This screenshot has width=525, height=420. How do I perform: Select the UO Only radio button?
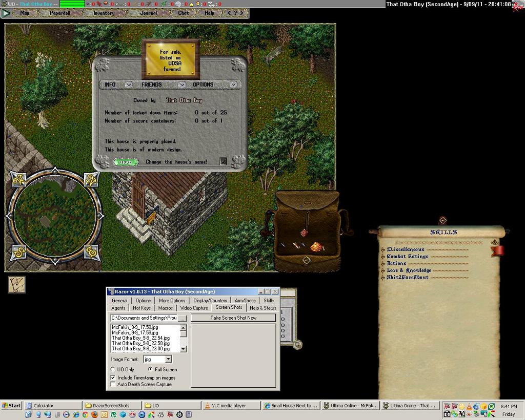tap(113, 369)
